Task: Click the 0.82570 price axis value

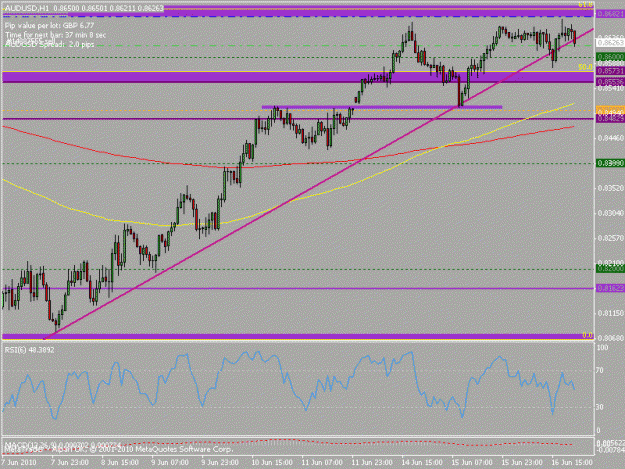Action: (611, 238)
